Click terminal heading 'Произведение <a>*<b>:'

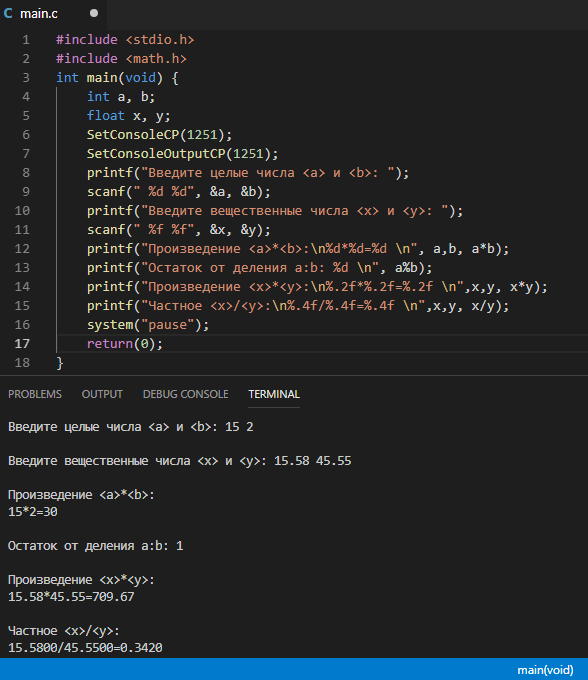[x=81, y=495]
